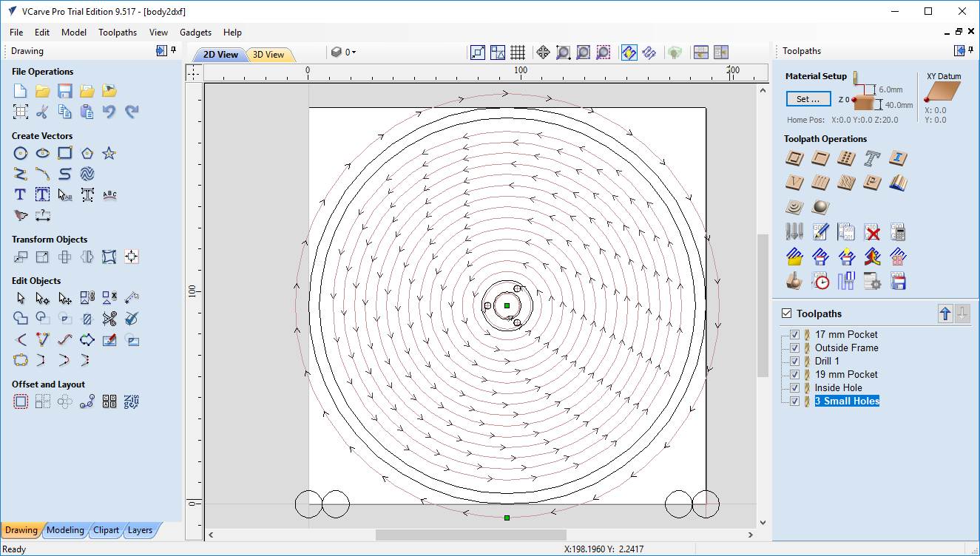Choose the Drilling Toolpath icon

(846, 158)
